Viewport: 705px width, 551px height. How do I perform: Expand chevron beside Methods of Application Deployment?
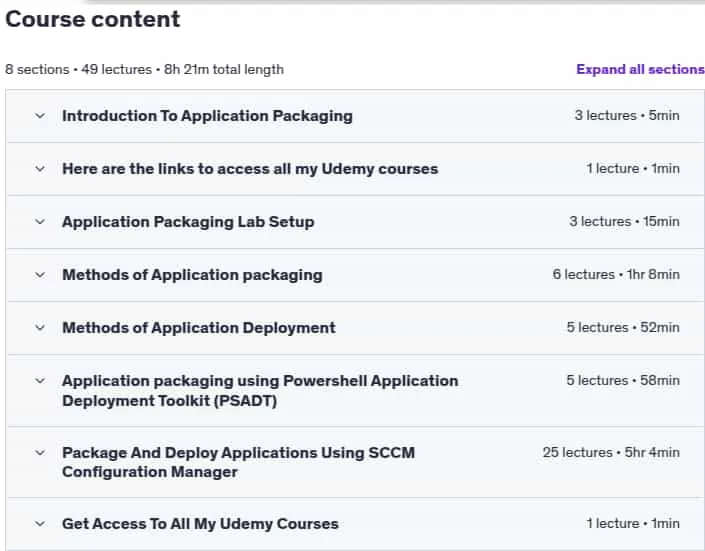point(40,328)
